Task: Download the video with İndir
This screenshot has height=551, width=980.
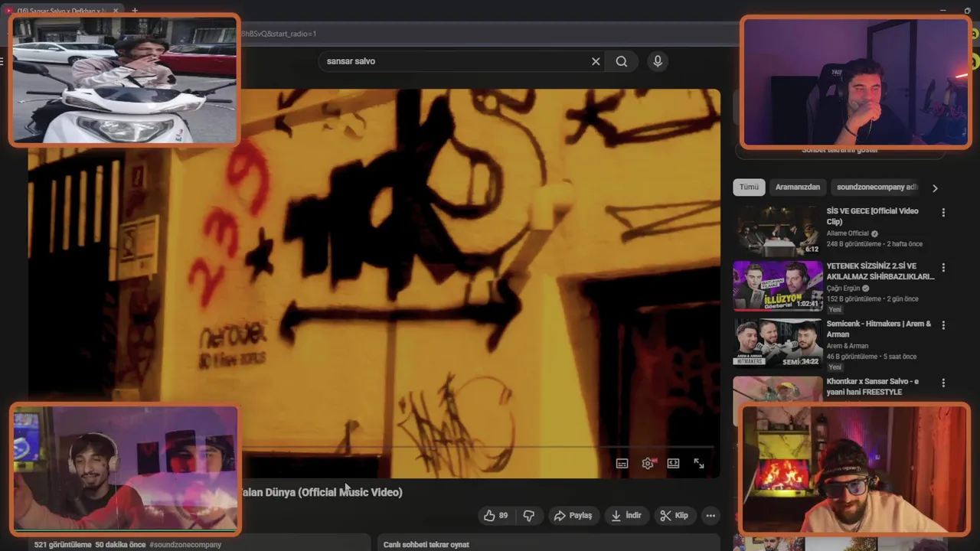Action: coord(626,516)
